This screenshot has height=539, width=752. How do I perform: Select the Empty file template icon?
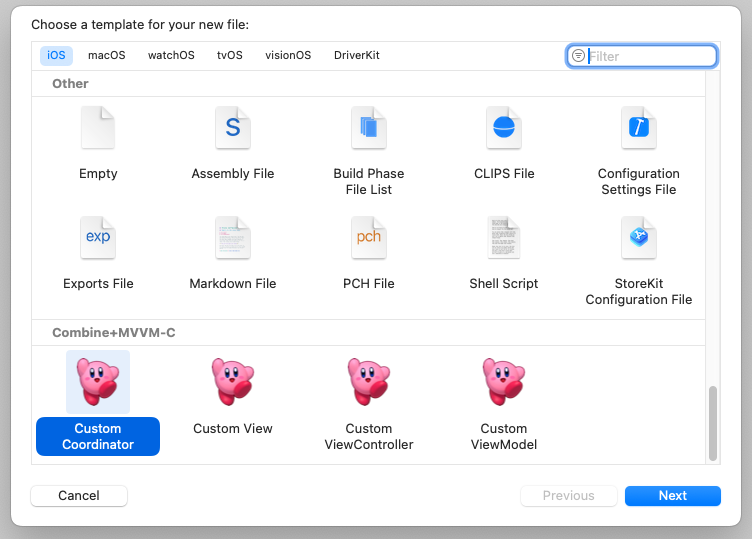(98, 128)
